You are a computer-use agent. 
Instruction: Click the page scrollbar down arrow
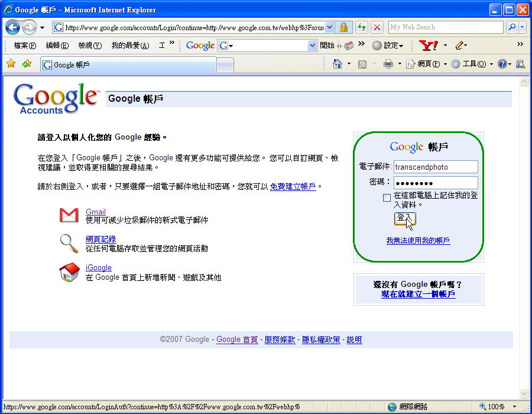pos(524,394)
